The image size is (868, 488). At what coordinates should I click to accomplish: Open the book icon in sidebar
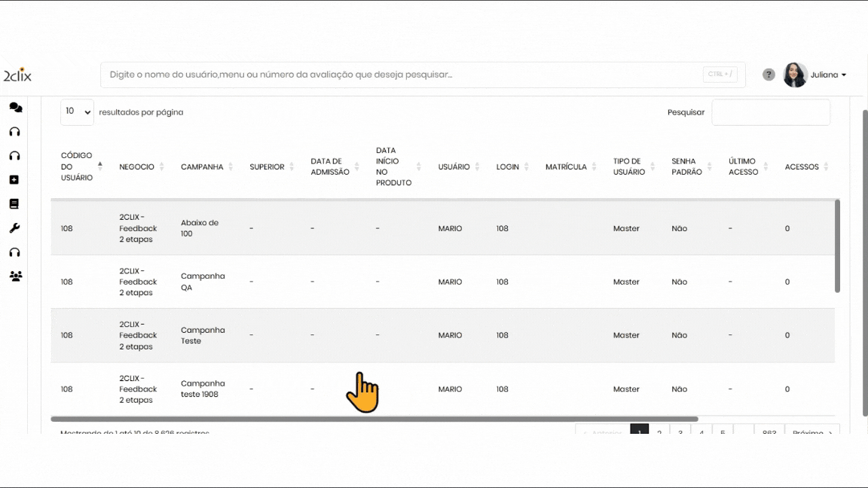[x=14, y=204]
